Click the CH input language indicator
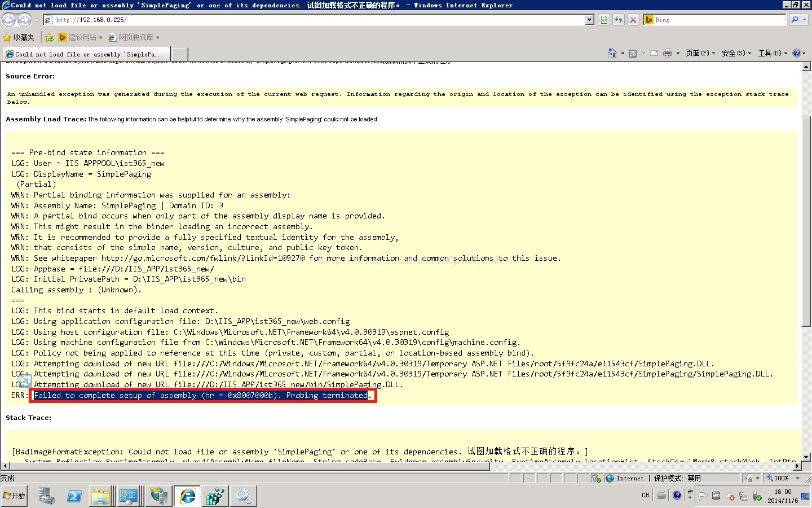 coord(646,495)
